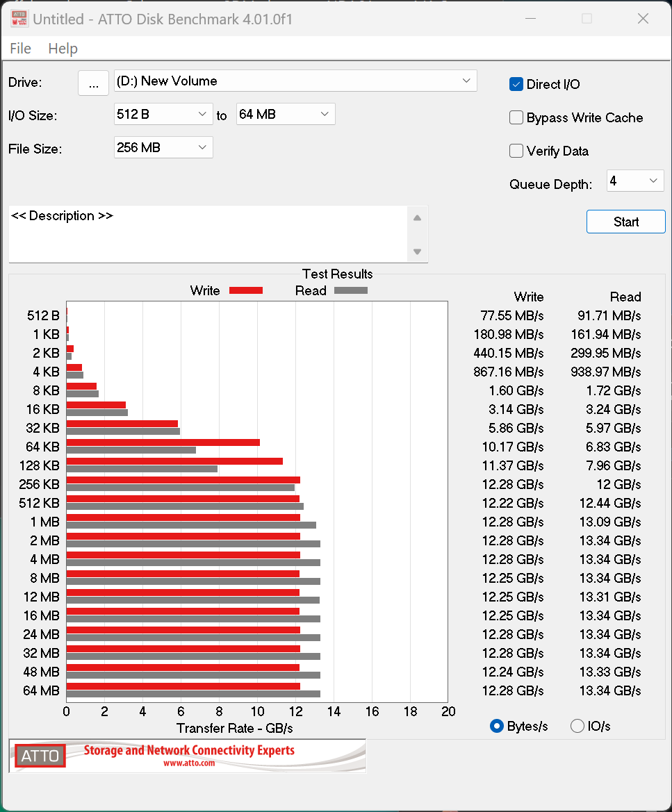This screenshot has width=672, height=812.
Task: Expand the minimum I/O Size 512 B dropdown
Action: click(163, 114)
